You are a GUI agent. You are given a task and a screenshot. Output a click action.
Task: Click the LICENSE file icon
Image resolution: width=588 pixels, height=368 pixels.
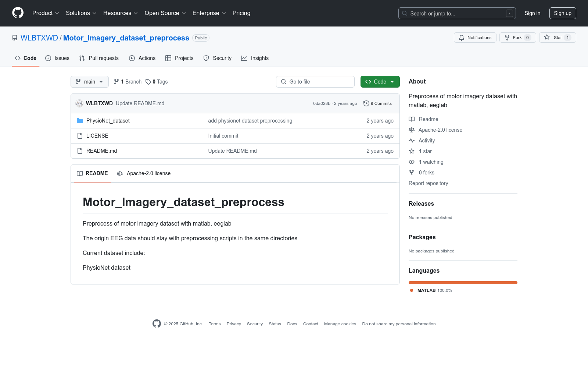tap(80, 136)
